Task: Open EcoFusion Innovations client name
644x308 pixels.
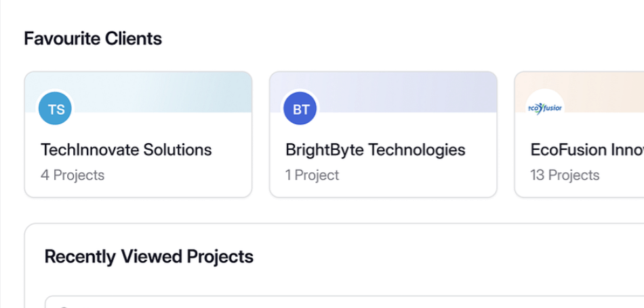Action: click(x=586, y=149)
